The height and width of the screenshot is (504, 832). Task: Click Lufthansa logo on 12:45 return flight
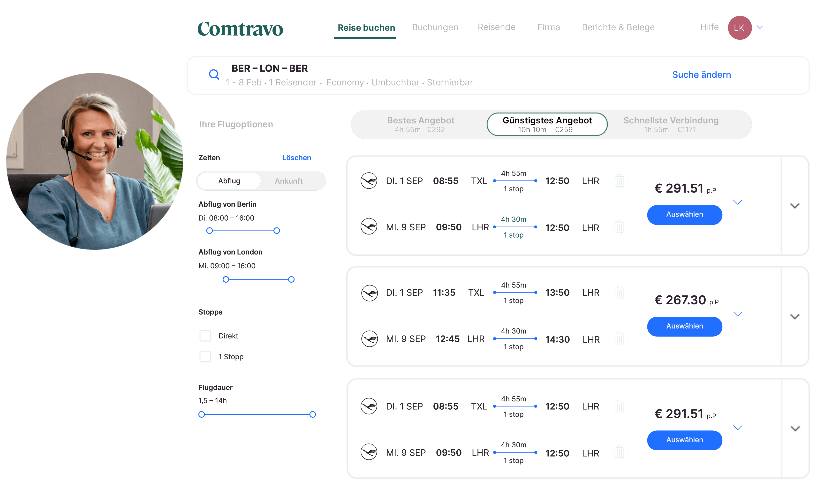[x=369, y=339]
